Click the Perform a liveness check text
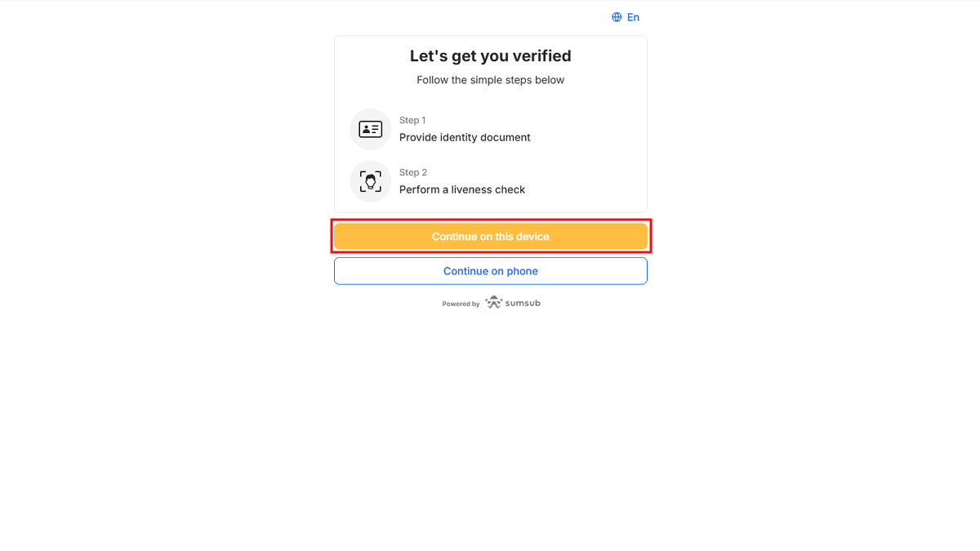Screen dimensions: 980x551 click(462, 189)
